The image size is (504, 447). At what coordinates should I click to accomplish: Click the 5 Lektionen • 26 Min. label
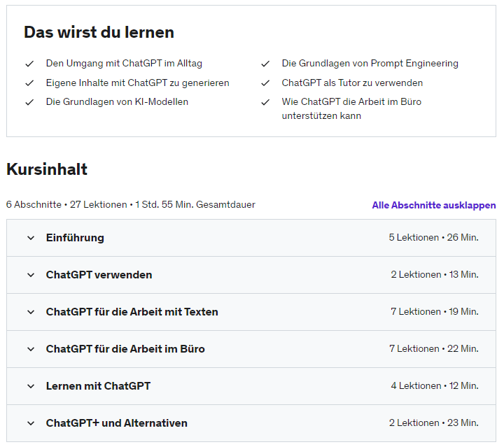click(433, 238)
